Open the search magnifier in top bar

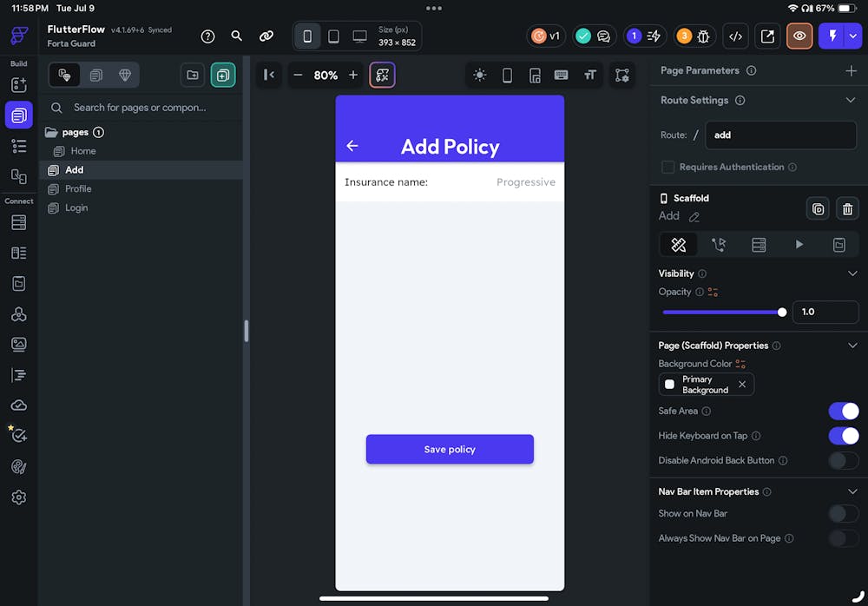[x=236, y=36]
